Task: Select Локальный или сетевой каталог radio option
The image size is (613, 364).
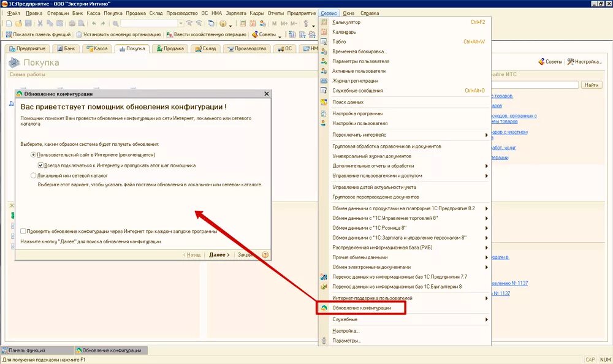Action: tap(33, 176)
